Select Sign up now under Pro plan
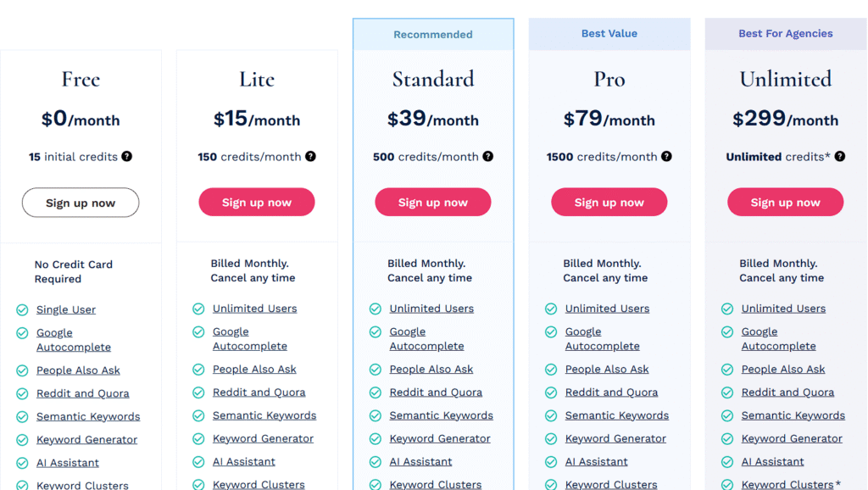868x490 pixels. [609, 203]
